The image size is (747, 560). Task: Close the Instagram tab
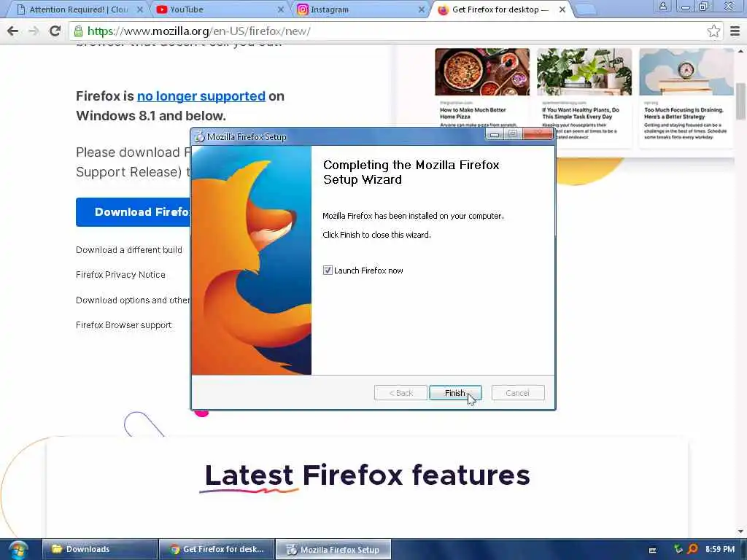click(421, 9)
